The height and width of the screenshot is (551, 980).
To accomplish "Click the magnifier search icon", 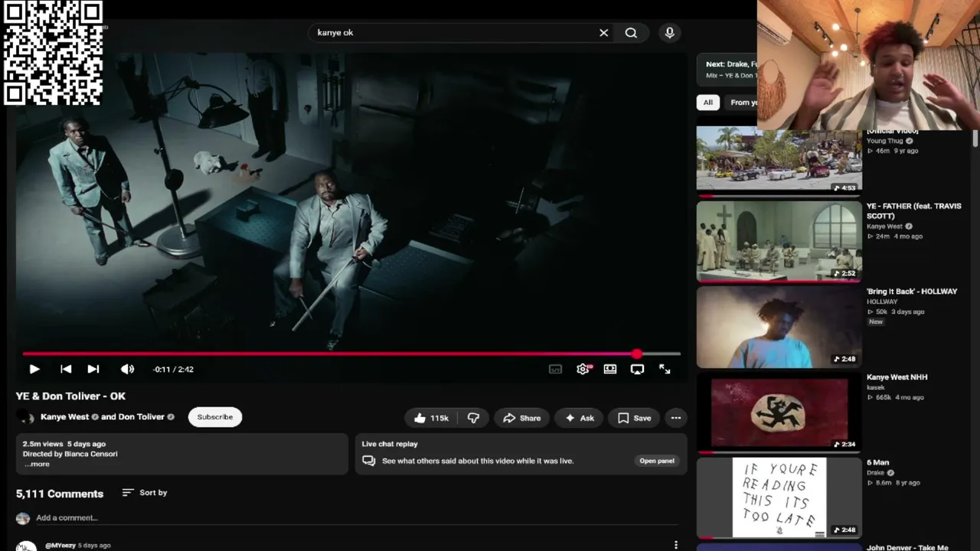I will point(631,33).
